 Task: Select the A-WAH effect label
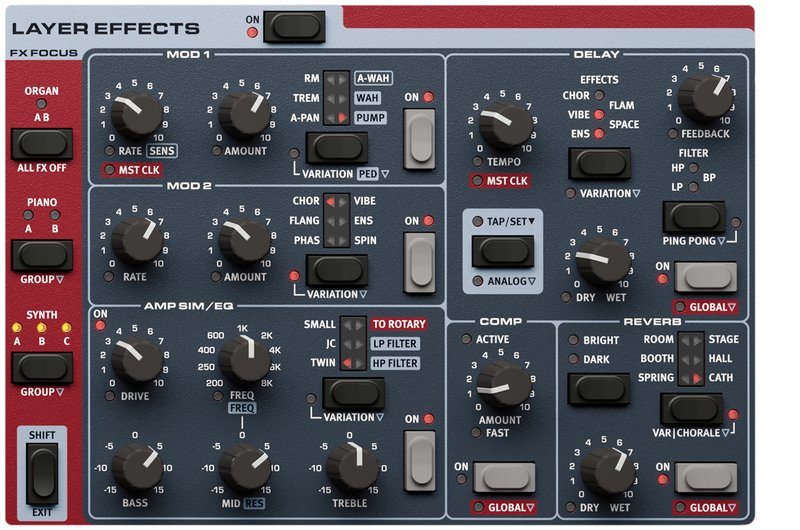click(x=373, y=78)
